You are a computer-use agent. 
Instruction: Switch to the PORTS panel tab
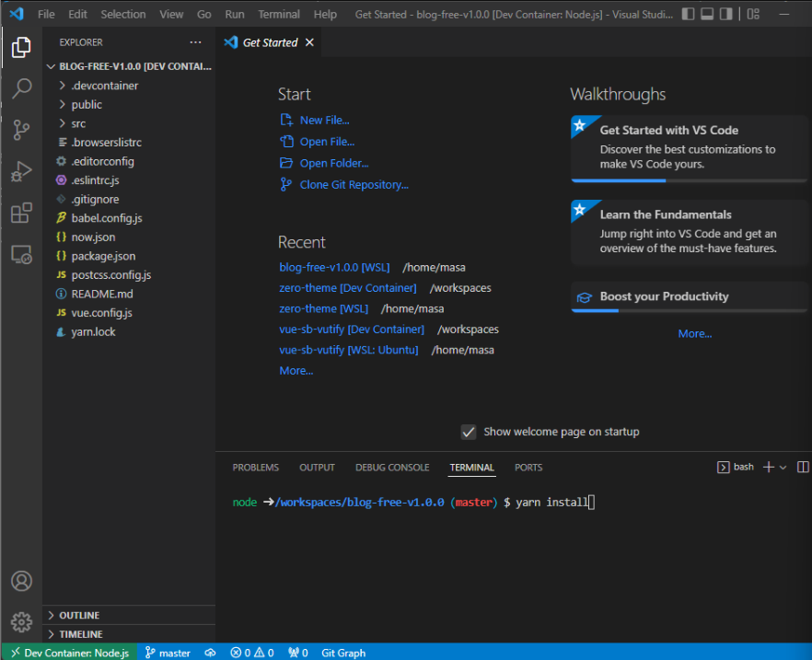pos(528,468)
